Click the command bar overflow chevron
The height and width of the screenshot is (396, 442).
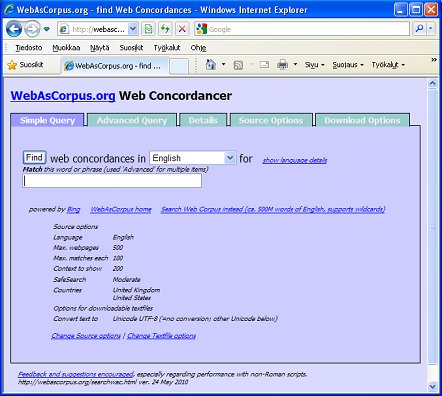point(434,60)
